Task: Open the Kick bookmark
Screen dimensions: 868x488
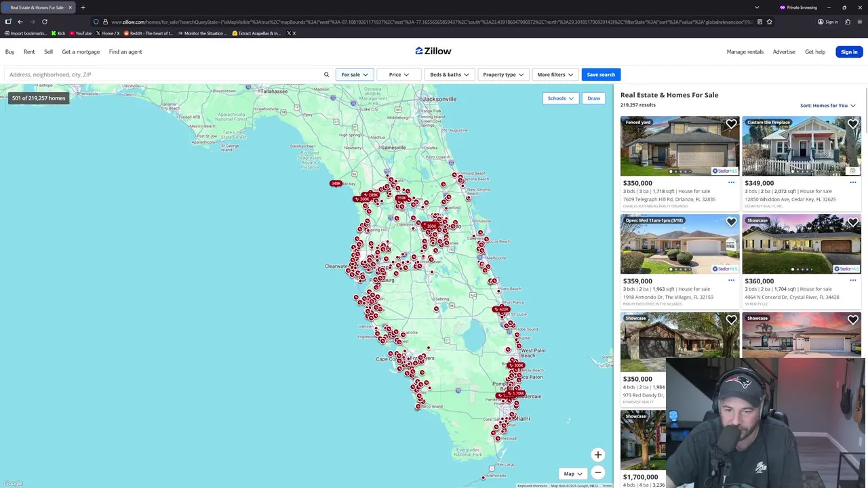Action: [58, 33]
